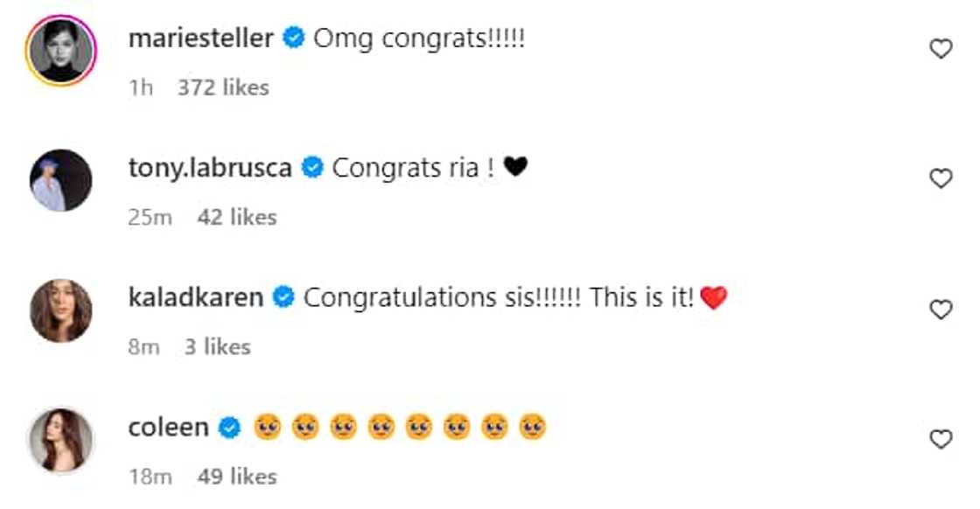Like tony.labrusca's comment with heart icon

click(940, 179)
